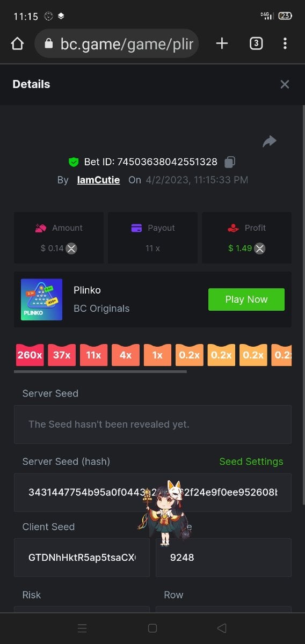This screenshot has height=644, width=305.
Task: Select the 4x multiplier tile
Action: pos(126,355)
